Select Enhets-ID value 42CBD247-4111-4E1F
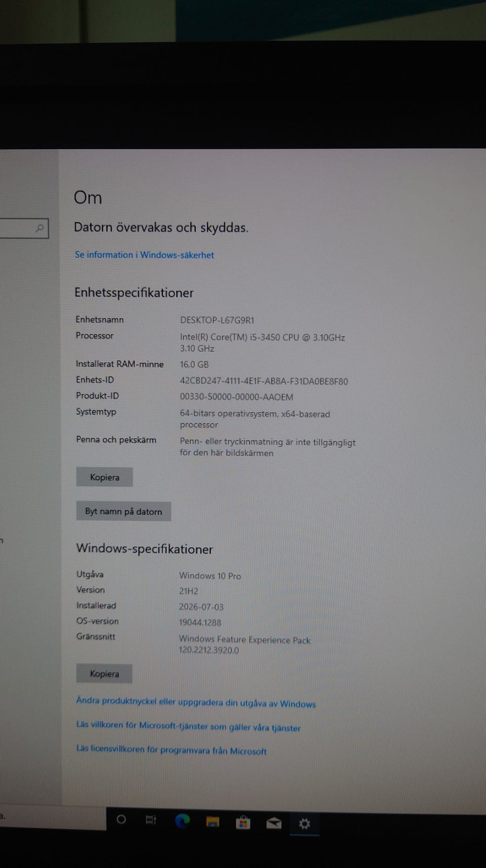Screen dimensions: 486x868 pyautogui.click(x=264, y=381)
